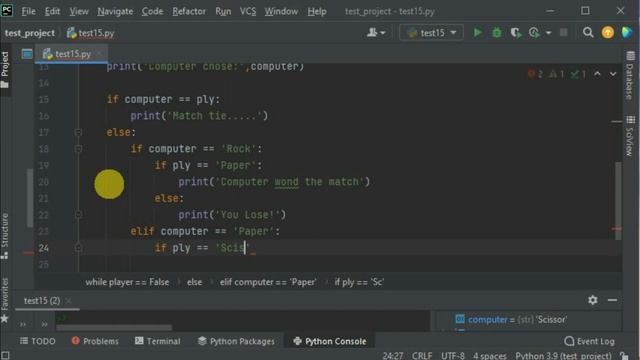Image resolution: width=640 pixels, height=360 pixels.
Task: Expand the profiler dropdown arrow
Action: click(x=548, y=33)
